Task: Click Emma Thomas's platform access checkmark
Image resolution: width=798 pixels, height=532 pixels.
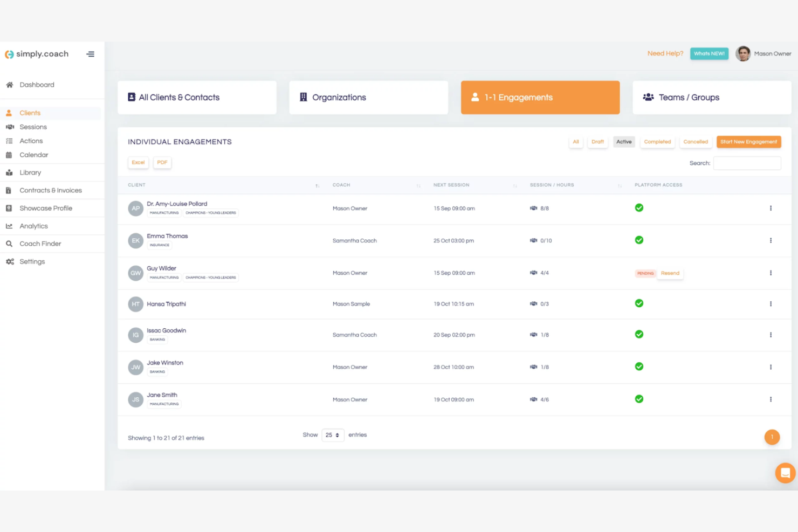Action: 639,240
